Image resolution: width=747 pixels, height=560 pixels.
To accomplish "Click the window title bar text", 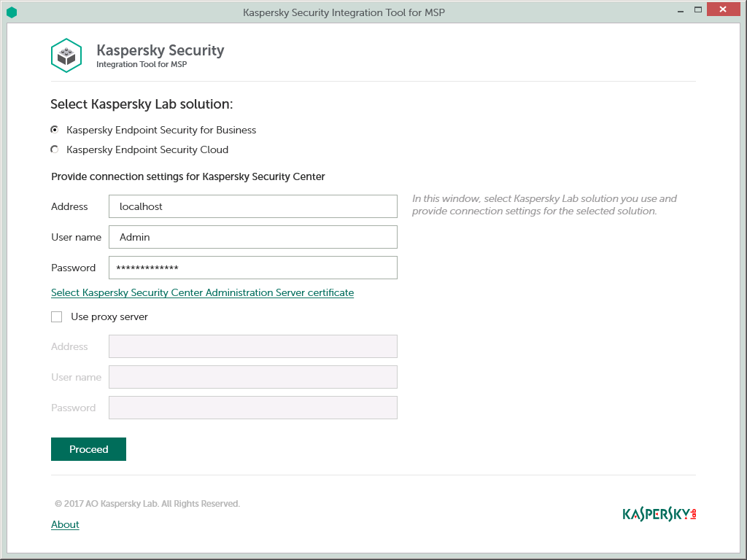I will [x=344, y=12].
